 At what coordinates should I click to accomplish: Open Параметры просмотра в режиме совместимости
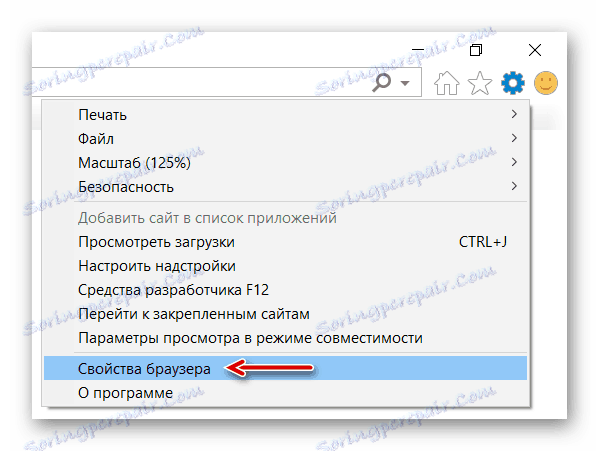[x=285, y=338]
